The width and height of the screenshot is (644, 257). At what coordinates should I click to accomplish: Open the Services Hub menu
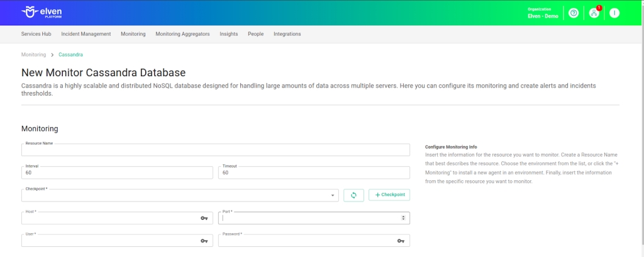point(36,34)
